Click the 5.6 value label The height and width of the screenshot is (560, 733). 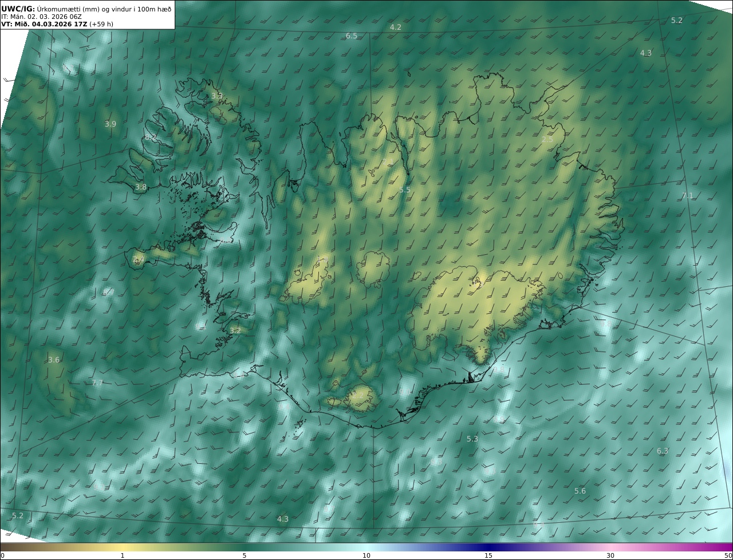[x=580, y=491]
